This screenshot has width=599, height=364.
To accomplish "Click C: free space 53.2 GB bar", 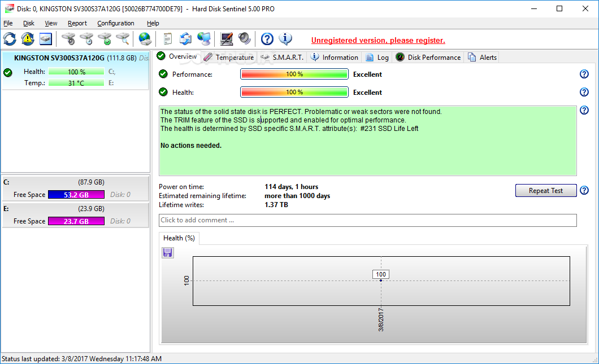I will pos(76,195).
